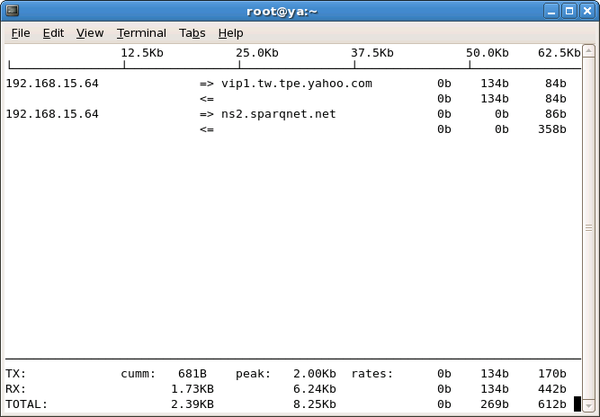Click the scrollbar down arrow
This screenshot has height=417, width=600.
coord(589,405)
